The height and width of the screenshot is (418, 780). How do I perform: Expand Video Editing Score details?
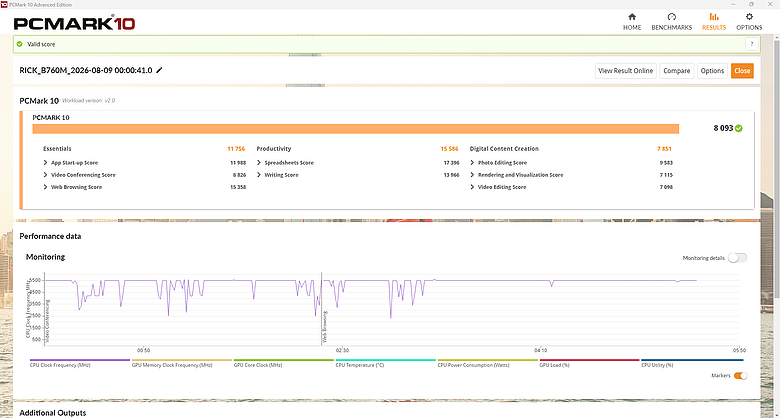[472, 187]
